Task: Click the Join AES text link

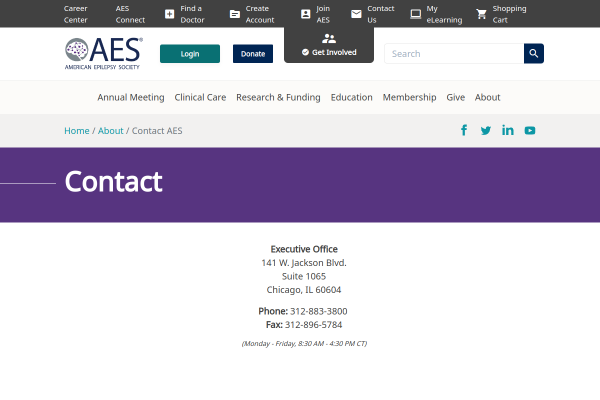Action: 323,14
